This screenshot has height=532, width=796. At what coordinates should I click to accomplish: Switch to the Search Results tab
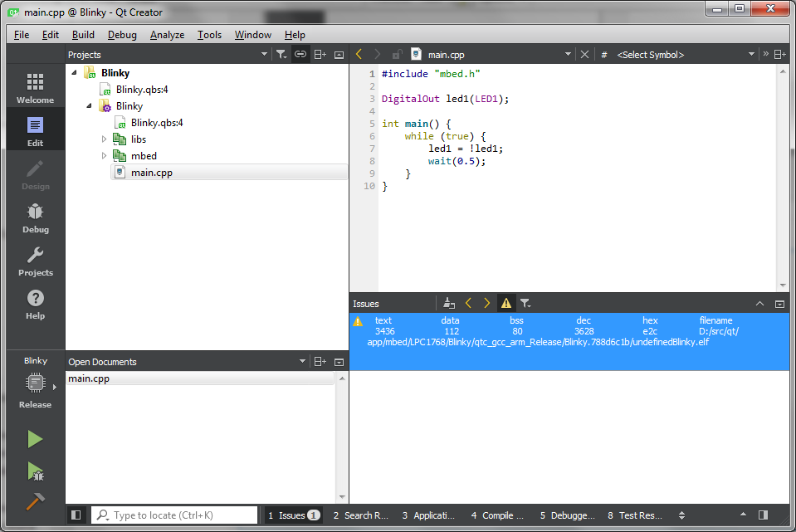tap(360, 515)
